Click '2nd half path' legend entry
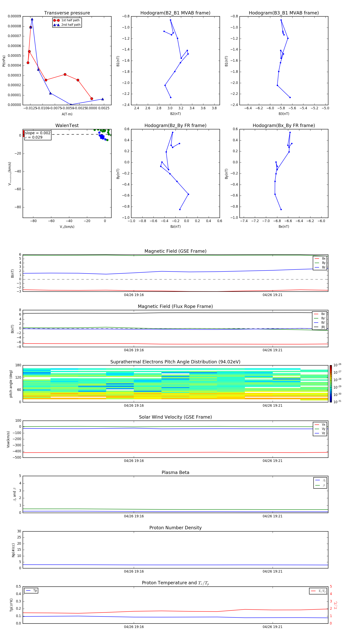 67,25
